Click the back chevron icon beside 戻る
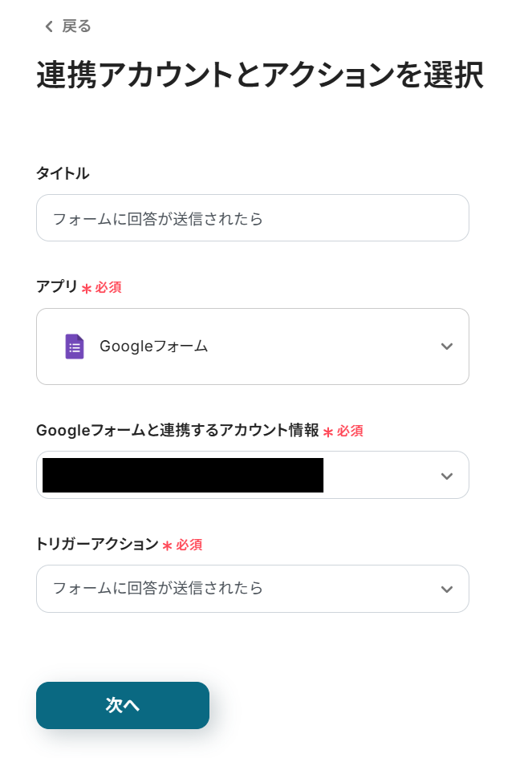Screen dimensions: 532x758 49,26
